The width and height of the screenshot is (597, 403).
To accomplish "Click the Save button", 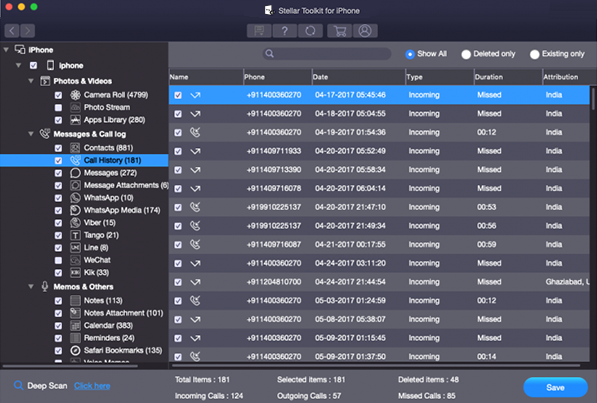I will point(555,388).
